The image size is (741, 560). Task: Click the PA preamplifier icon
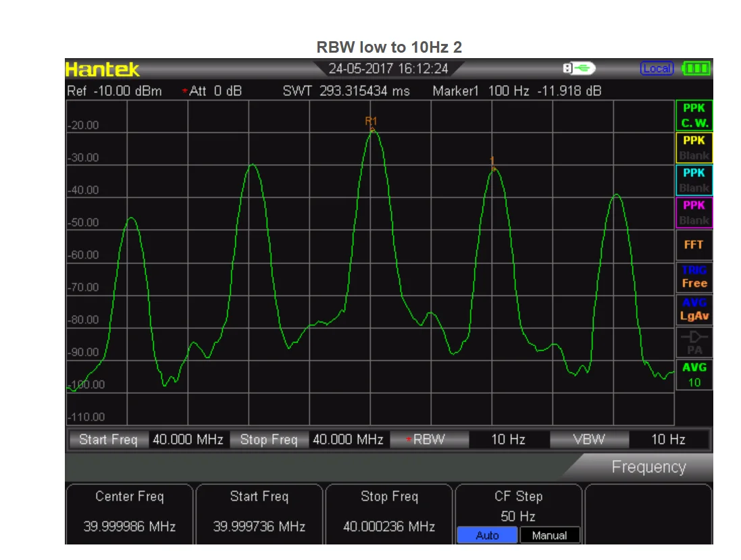(x=694, y=342)
